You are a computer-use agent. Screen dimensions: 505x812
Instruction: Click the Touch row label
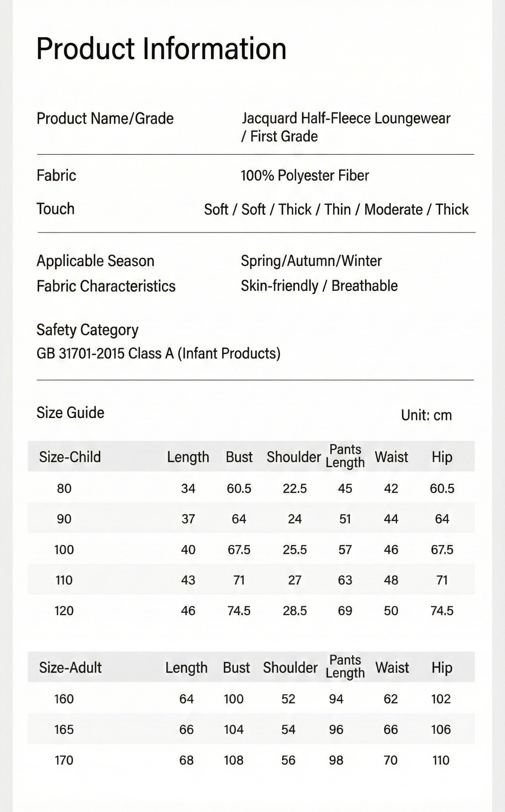[55, 209]
